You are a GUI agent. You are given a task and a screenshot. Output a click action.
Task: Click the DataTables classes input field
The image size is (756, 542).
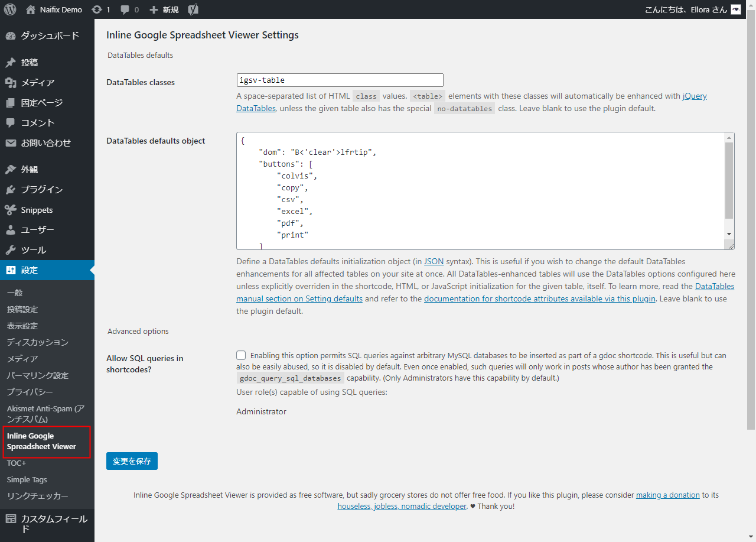[x=340, y=80]
